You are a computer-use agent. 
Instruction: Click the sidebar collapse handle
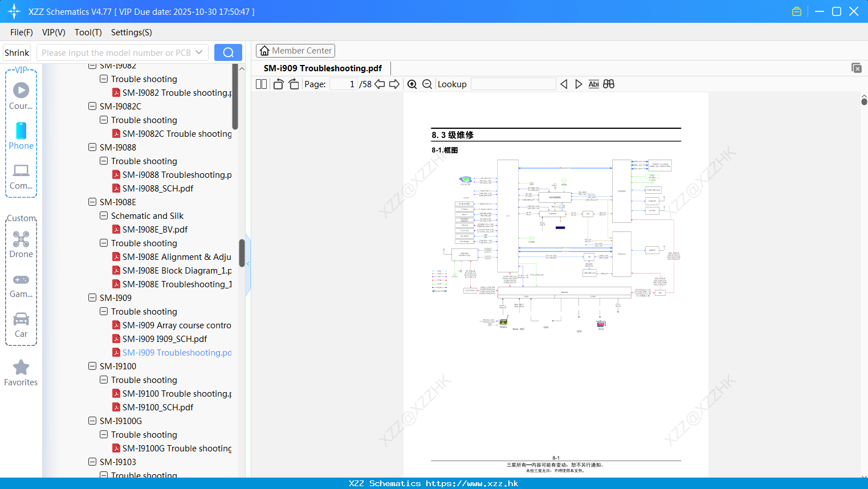pyautogui.click(x=248, y=264)
